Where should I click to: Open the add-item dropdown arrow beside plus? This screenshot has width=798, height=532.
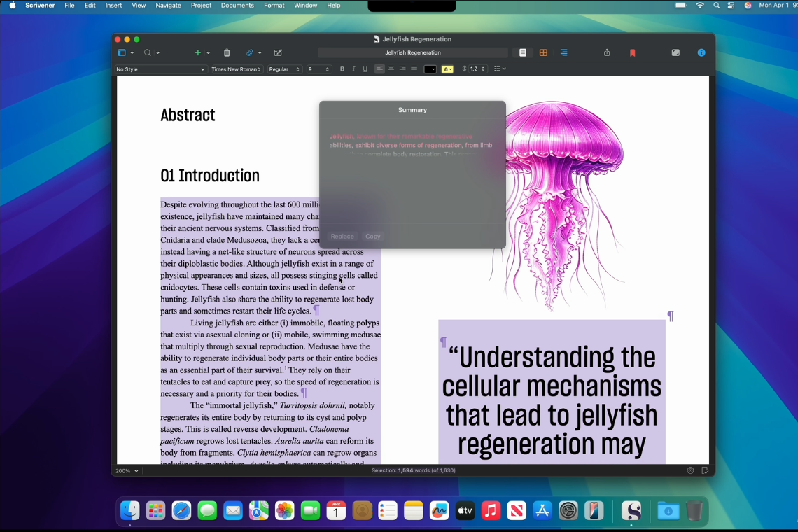pyautogui.click(x=208, y=53)
